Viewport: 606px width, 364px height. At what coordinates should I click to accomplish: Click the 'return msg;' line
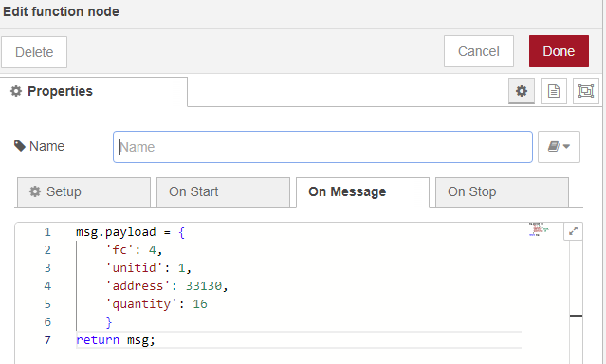(115, 340)
